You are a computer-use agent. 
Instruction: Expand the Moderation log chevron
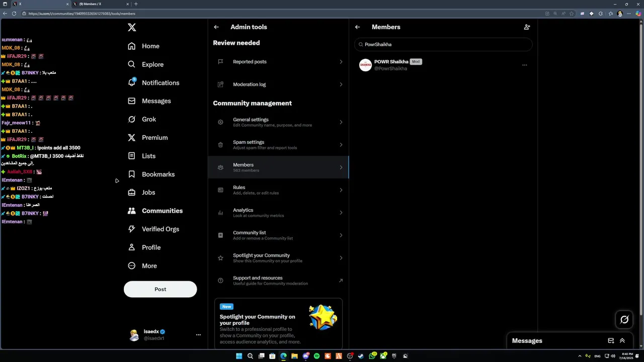tap(341, 84)
